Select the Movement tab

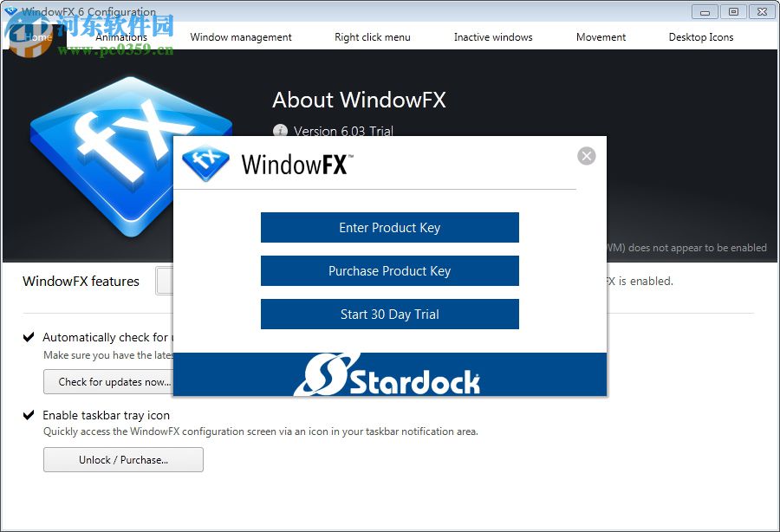pyautogui.click(x=601, y=37)
